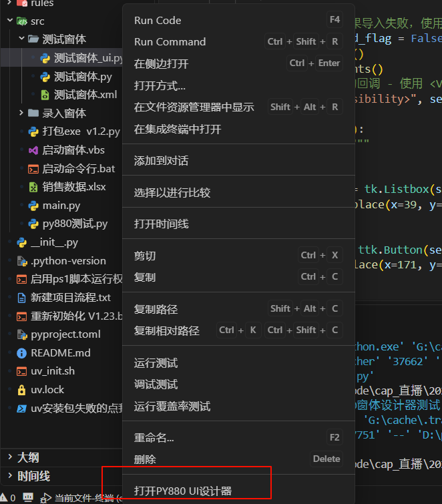Viewport: 442px width, 504px height.
Task: Choose Run Code from context menu
Action: click(238, 20)
